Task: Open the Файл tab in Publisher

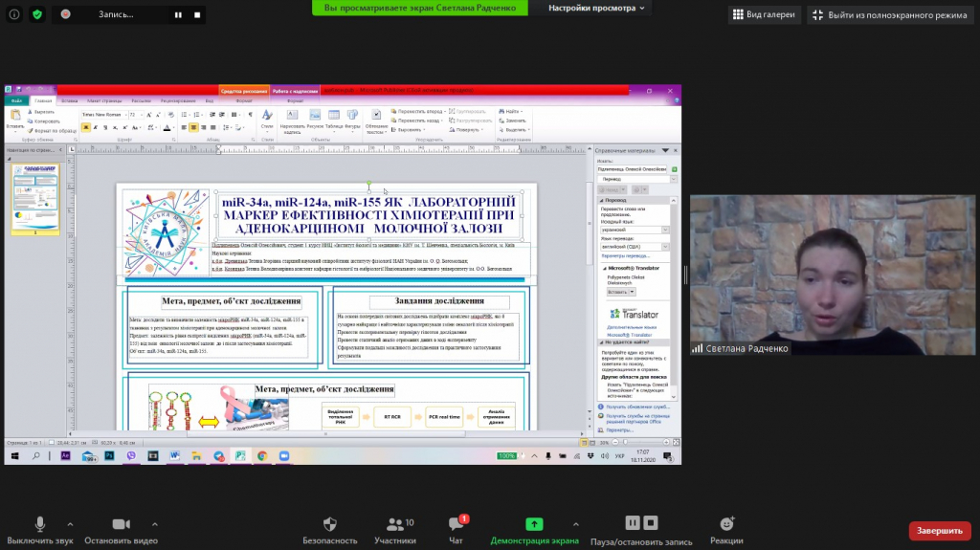Action: 16,100
